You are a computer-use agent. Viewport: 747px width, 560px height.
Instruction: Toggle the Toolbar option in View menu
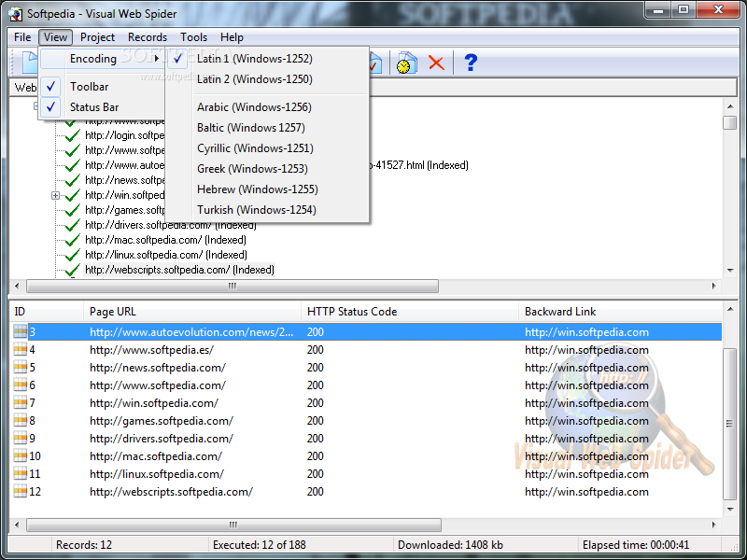click(x=102, y=87)
